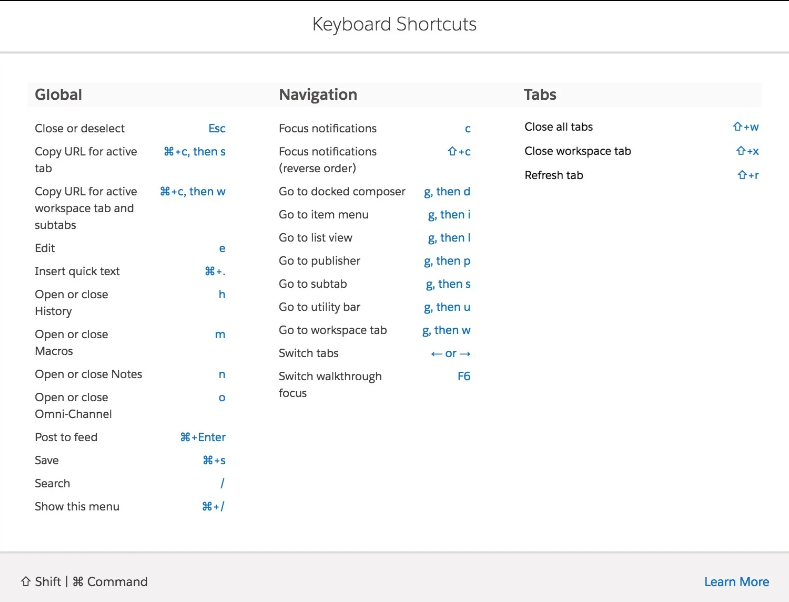Open the Learn More link
This screenshot has height=602, width=789.
tap(736, 582)
